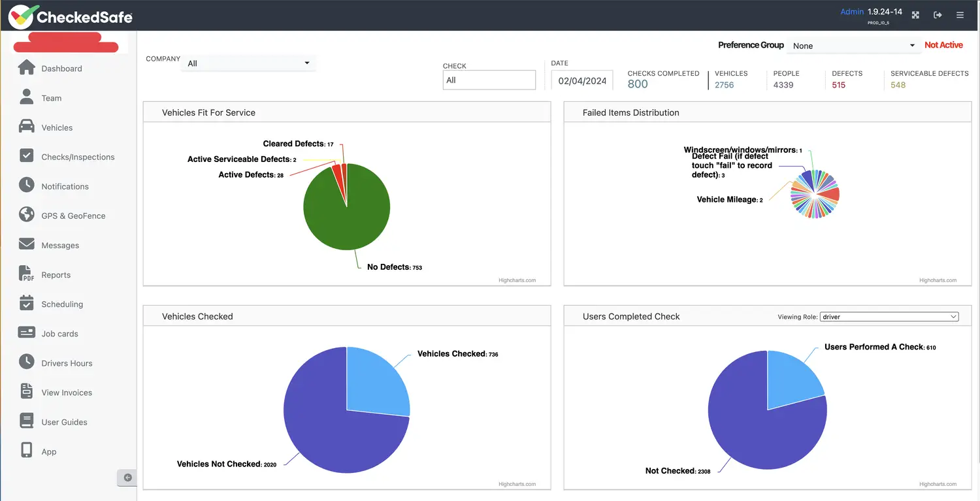The height and width of the screenshot is (501, 980).
Task: Click the Date input field
Action: [x=581, y=80]
